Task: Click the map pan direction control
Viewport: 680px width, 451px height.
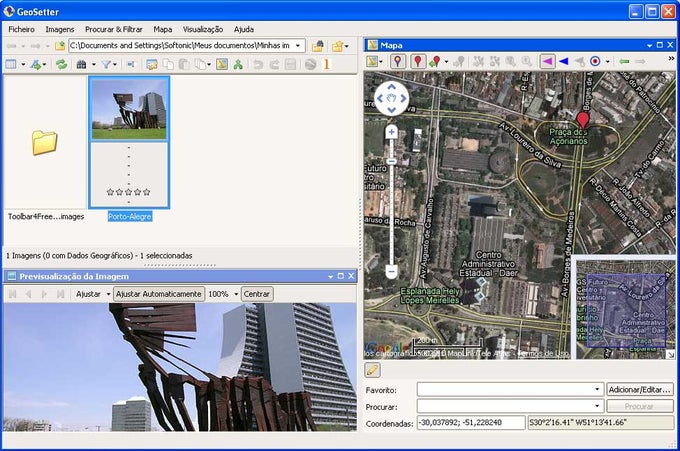Action: (x=391, y=99)
